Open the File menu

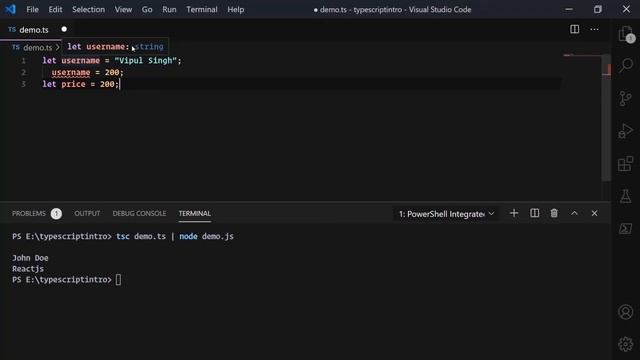pyautogui.click(x=32, y=9)
